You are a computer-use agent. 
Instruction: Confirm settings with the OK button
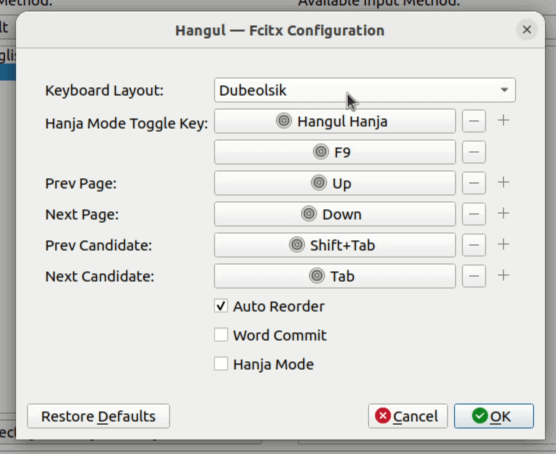494,416
